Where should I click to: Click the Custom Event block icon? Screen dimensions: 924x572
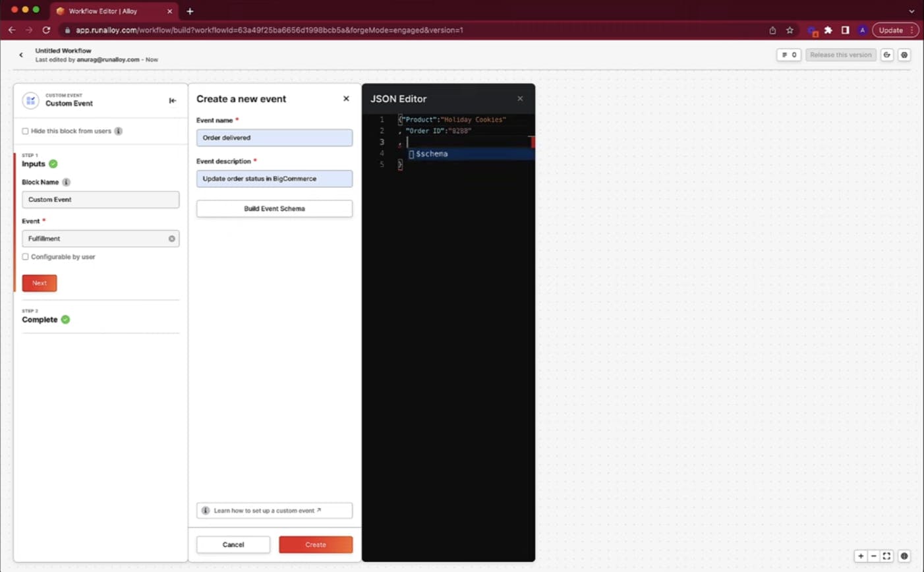tap(30, 100)
